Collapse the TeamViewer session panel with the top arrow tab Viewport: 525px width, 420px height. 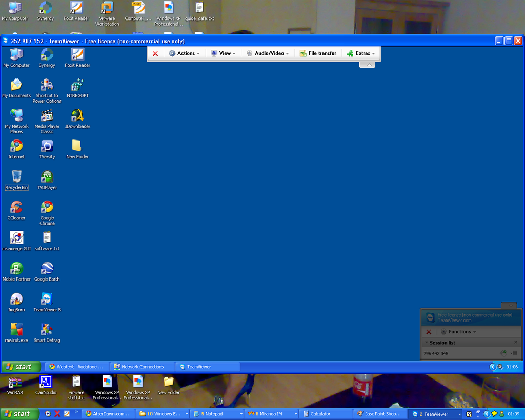pyautogui.click(x=510, y=305)
